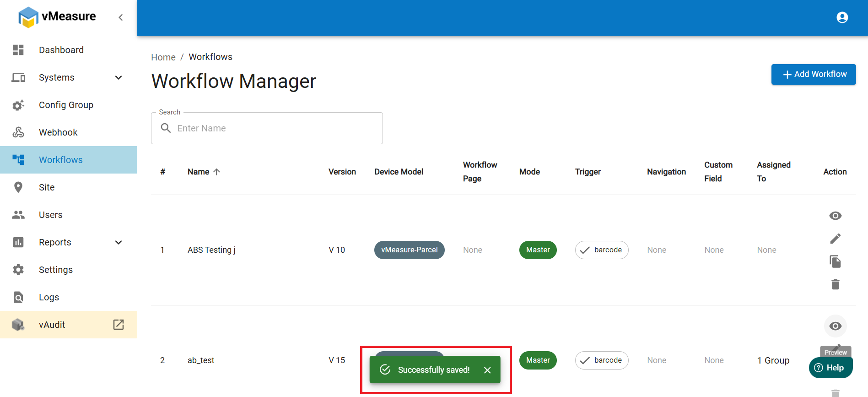The height and width of the screenshot is (397, 868).
Task: Edit ABS Testing j workflow with the pencil icon
Action: 835,239
